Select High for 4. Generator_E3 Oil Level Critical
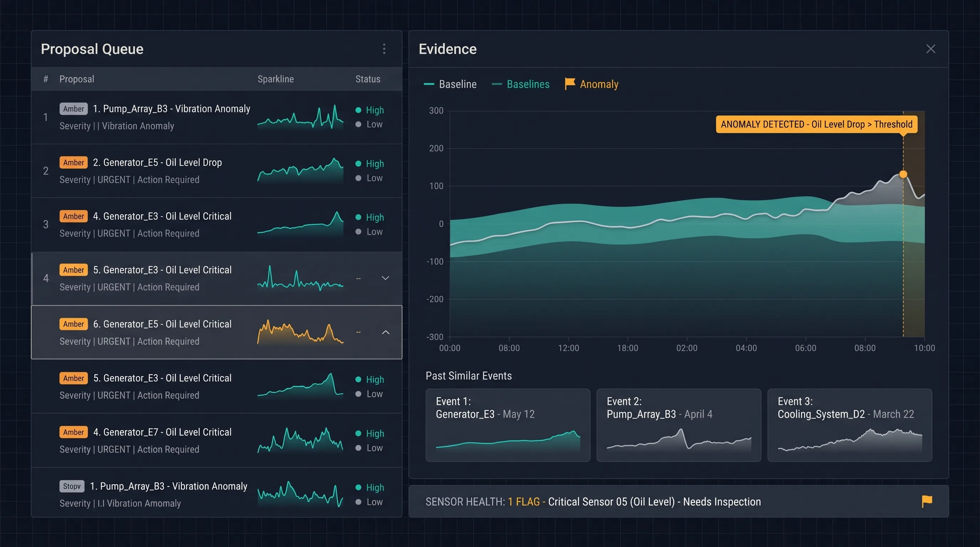 pos(369,217)
